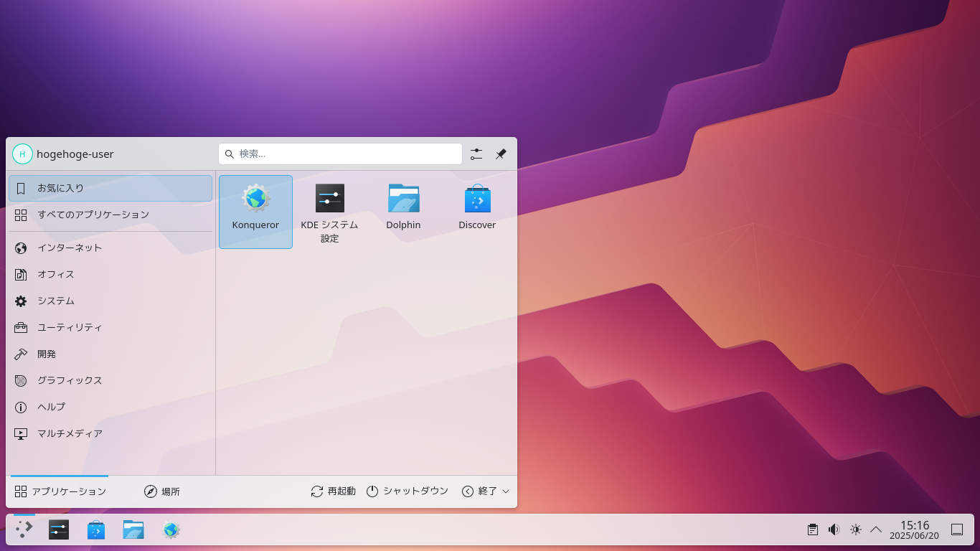Open the clipboard tray icon
The height and width of the screenshot is (551, 980).
pyautogui.click(x=812, y=529)
